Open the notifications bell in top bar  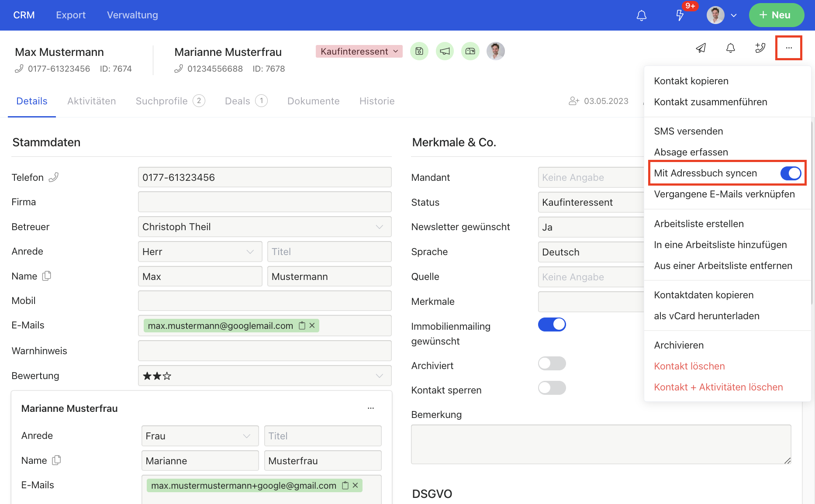(x=641, y=16)
